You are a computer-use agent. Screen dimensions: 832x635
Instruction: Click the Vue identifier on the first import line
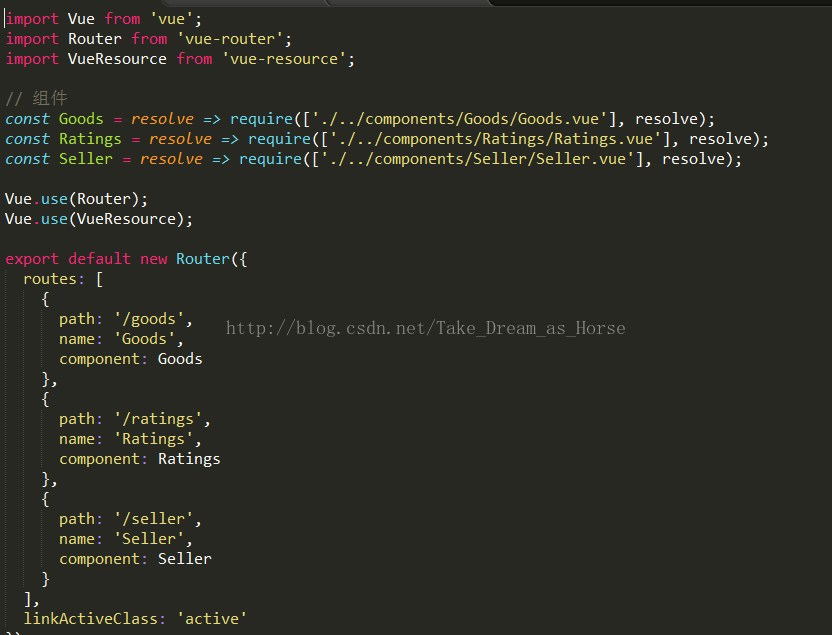pos(81,19)
